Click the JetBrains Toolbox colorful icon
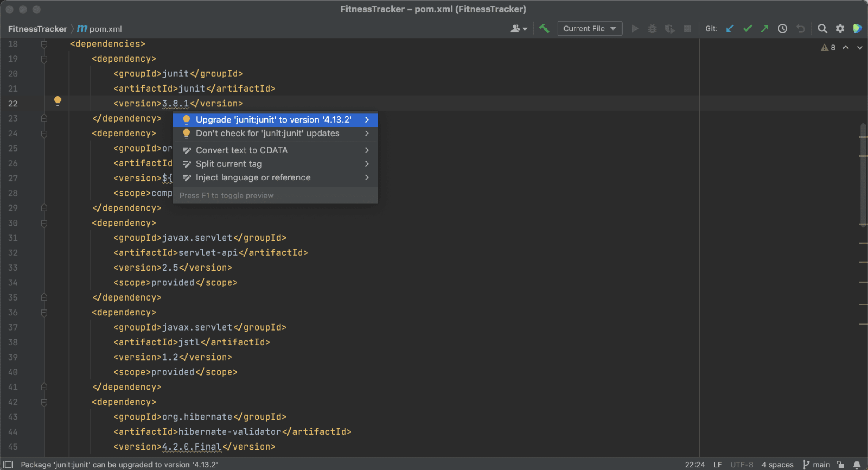The image size is (868, 470). [857, 29]
